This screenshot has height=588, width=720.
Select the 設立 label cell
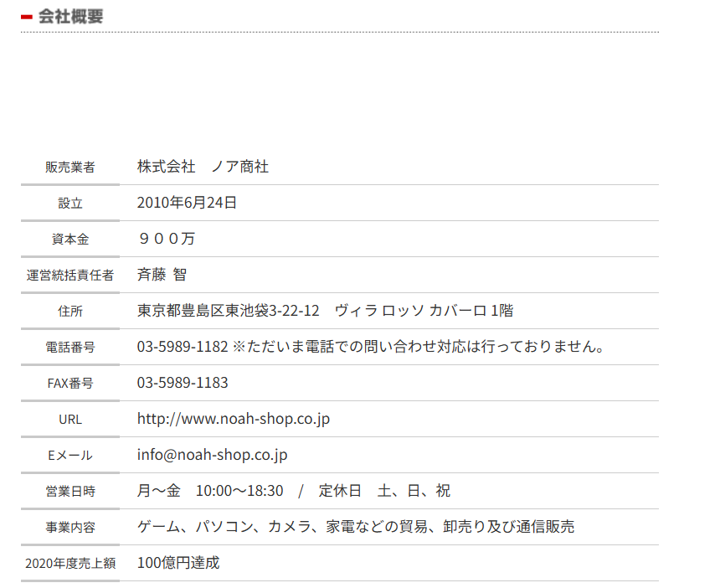coord(70,203)
